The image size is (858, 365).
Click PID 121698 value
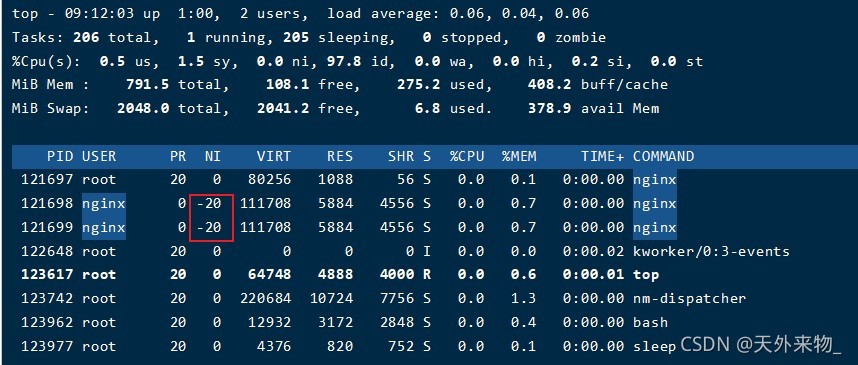point(47,204)
